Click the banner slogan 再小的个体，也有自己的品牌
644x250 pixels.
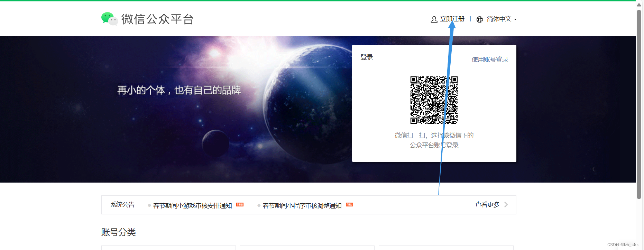[x=179, y=90]
